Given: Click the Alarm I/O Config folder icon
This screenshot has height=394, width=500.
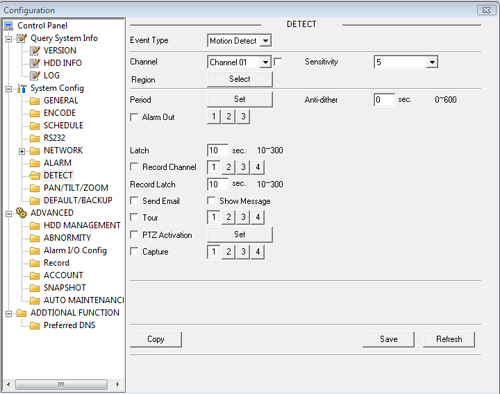Looking at the screenshot, I should click(x=35, y=251).
